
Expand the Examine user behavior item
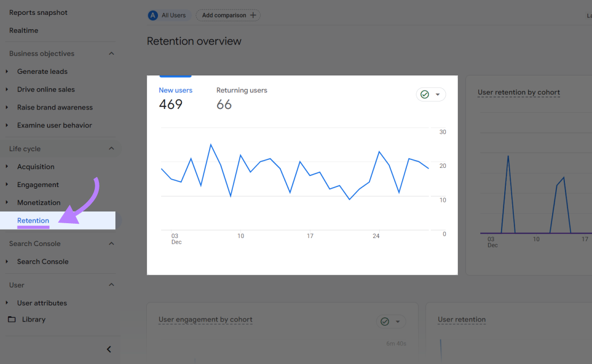click(7, 125)
